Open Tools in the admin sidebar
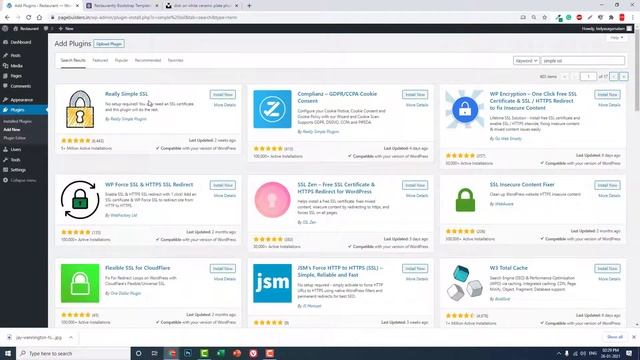 [x=15, y=160]
